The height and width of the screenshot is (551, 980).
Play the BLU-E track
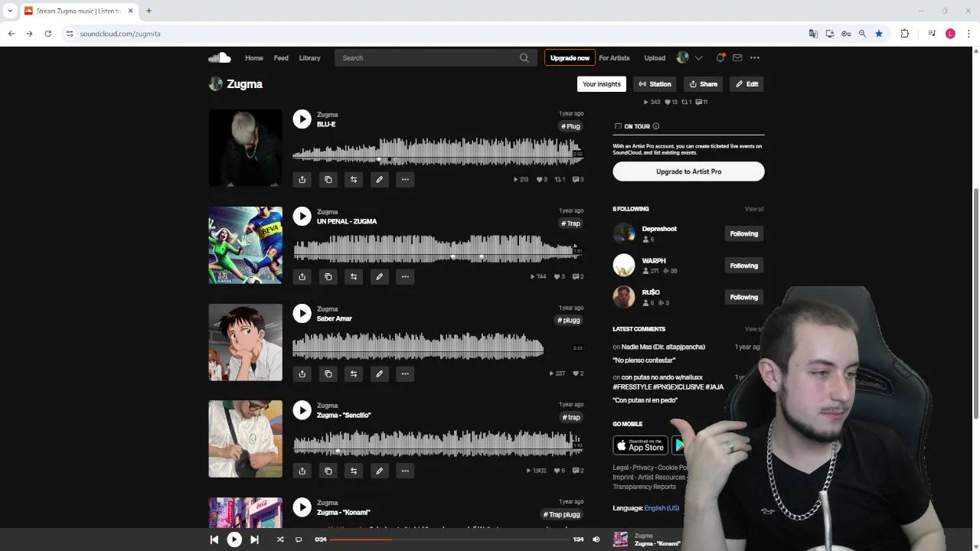[302, 119]
